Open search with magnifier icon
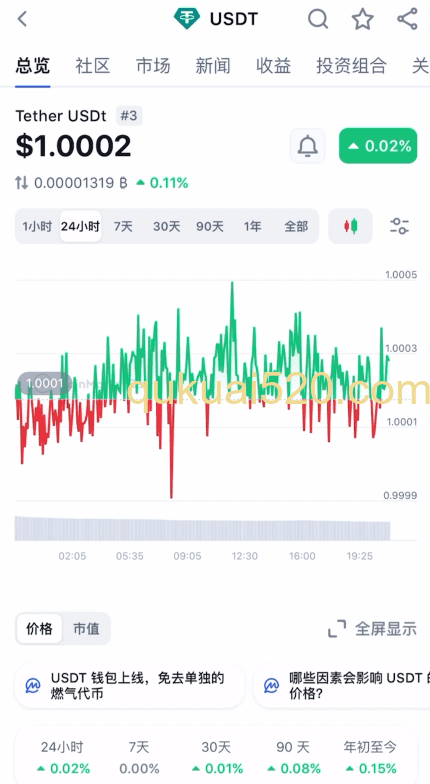This screenshot has width=430, height=784. [318, 19]
